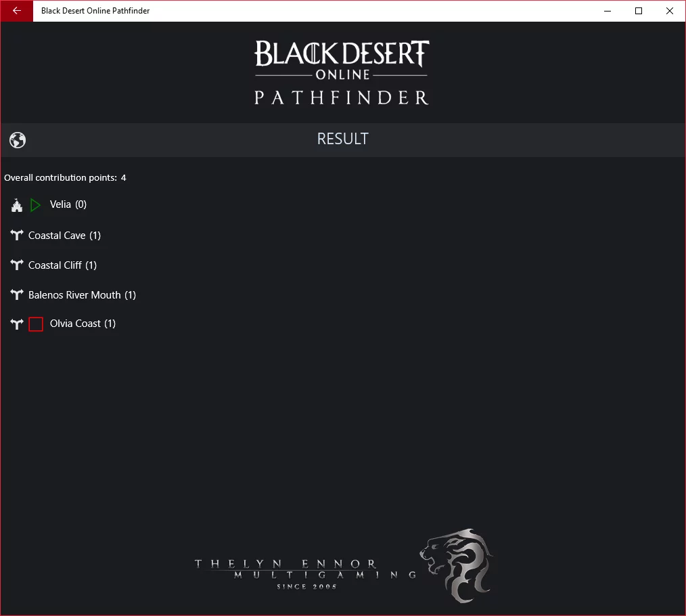Image resolution: width=686 pixels, height=616 pixels.
Task: Maximize the Pathfinder window
Action: (639, 11)
